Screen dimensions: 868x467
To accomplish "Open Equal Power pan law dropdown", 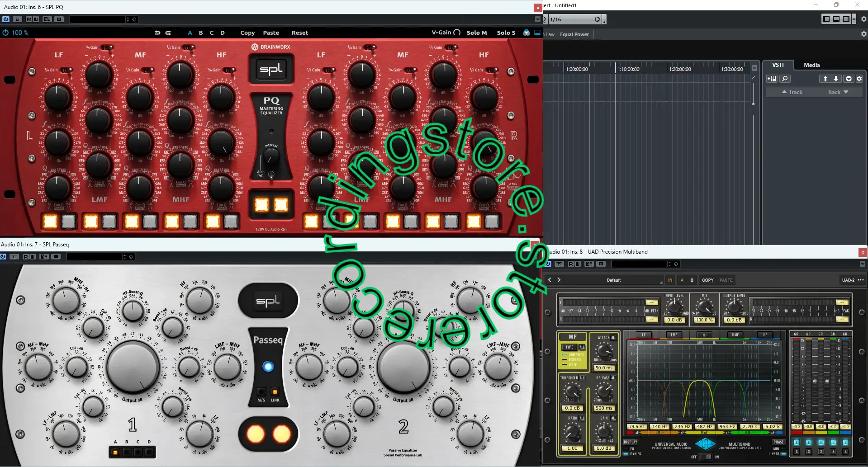I will point(574,34).
